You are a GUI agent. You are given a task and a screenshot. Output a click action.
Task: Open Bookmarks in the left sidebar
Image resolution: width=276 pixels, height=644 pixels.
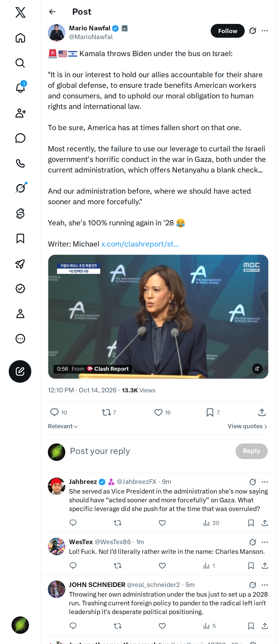[x=20, y=239]
